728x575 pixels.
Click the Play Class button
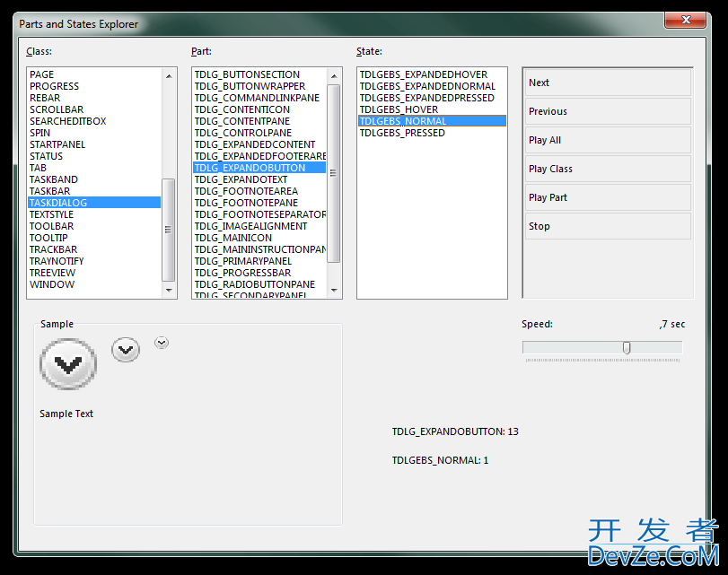tap(608, 169)
